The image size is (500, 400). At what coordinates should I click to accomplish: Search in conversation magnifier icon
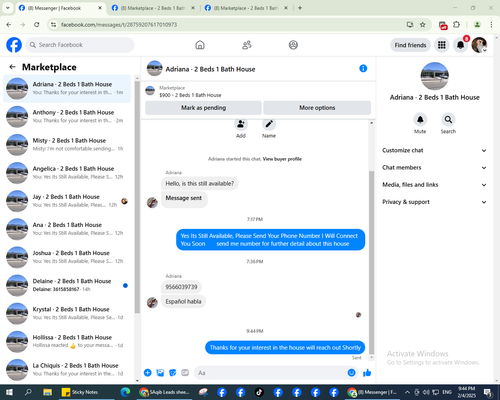(448, 119)
